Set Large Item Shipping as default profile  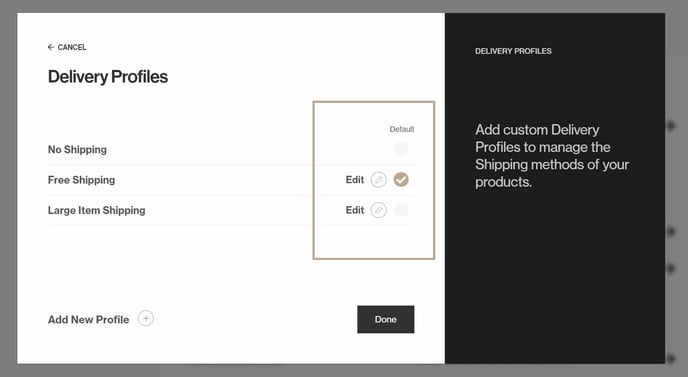(x=401, y=210)
